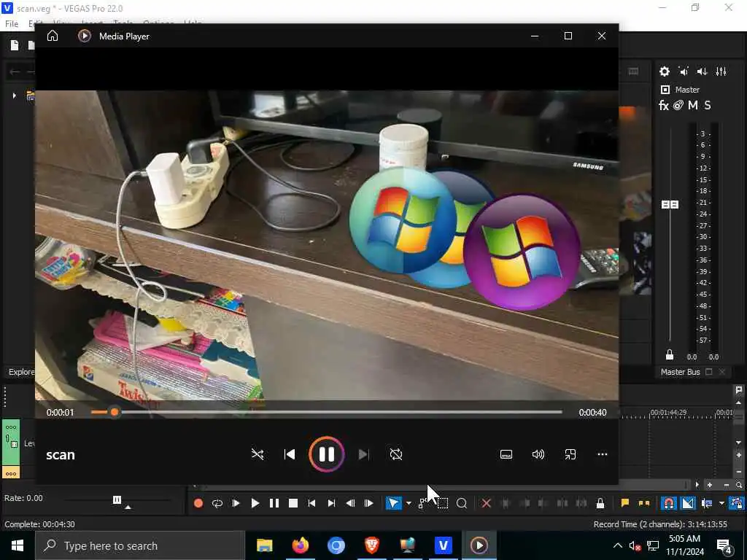Toggle auto ripple icon

707,503
